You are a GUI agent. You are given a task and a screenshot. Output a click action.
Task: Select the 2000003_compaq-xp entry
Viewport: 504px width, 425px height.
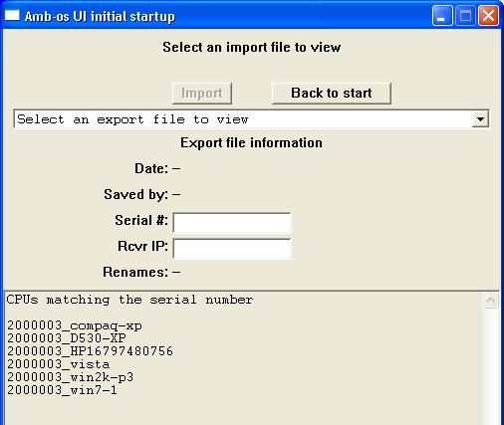tap(75, 325)
